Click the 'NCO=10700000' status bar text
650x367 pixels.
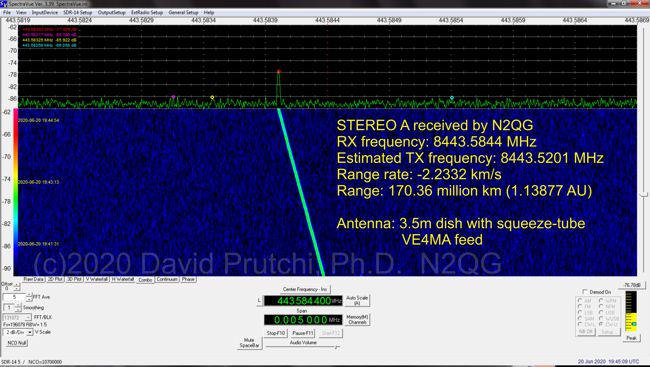(44, 362)
